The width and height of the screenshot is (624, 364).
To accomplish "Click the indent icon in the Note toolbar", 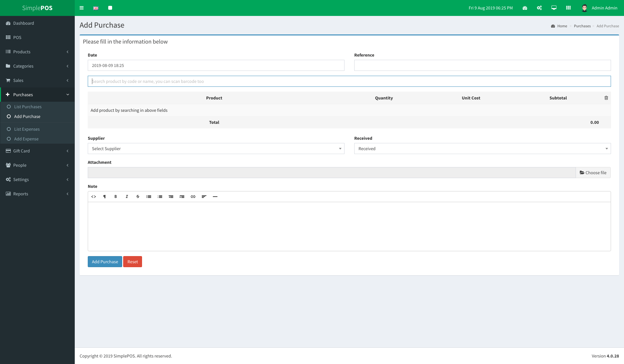I will [182, 197].
